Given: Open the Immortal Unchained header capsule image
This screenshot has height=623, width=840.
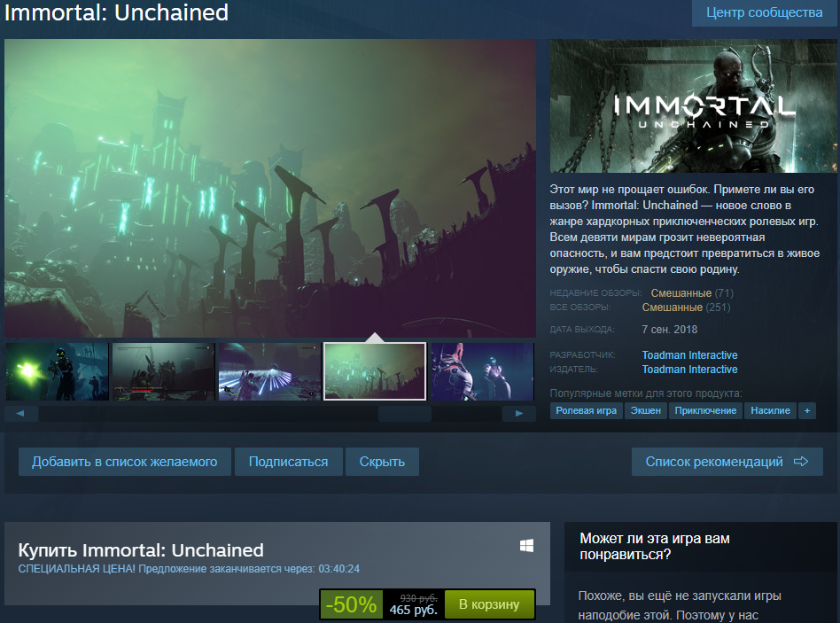Looking at the screenshot, I should click(693, 105).
